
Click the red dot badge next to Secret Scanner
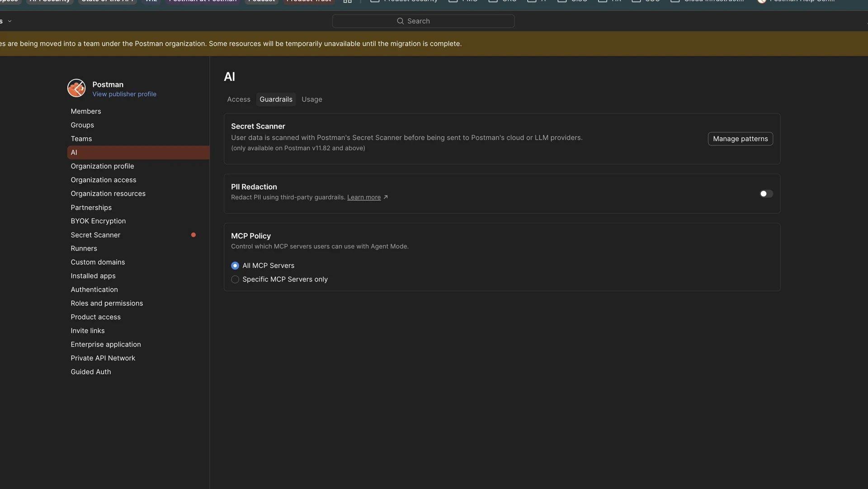[x=193, y=234]
